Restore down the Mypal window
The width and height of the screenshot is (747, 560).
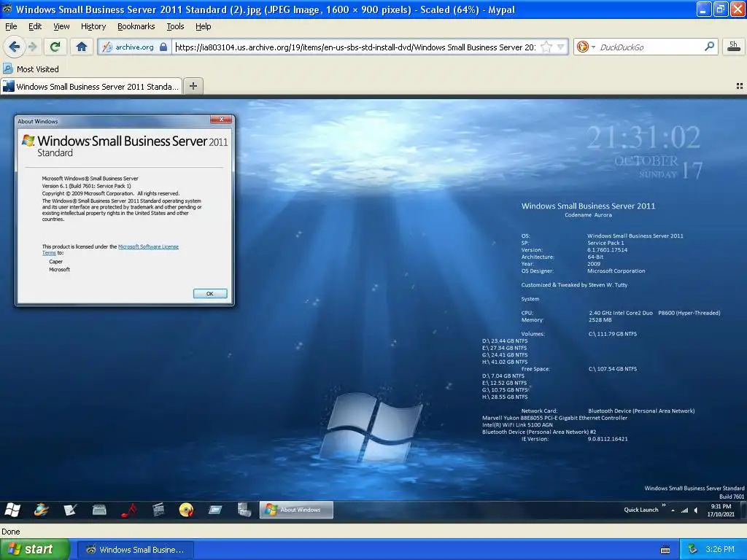[x=720, y=9]
